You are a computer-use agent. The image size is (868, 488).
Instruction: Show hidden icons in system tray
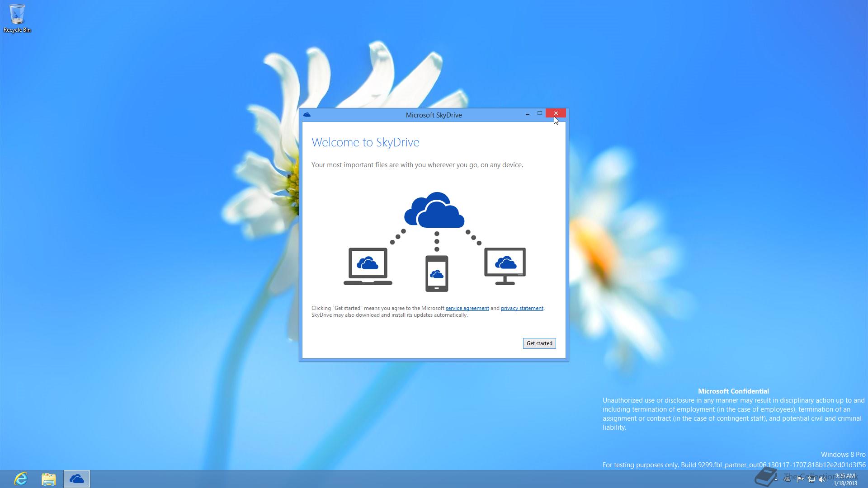tap(776, 479)
